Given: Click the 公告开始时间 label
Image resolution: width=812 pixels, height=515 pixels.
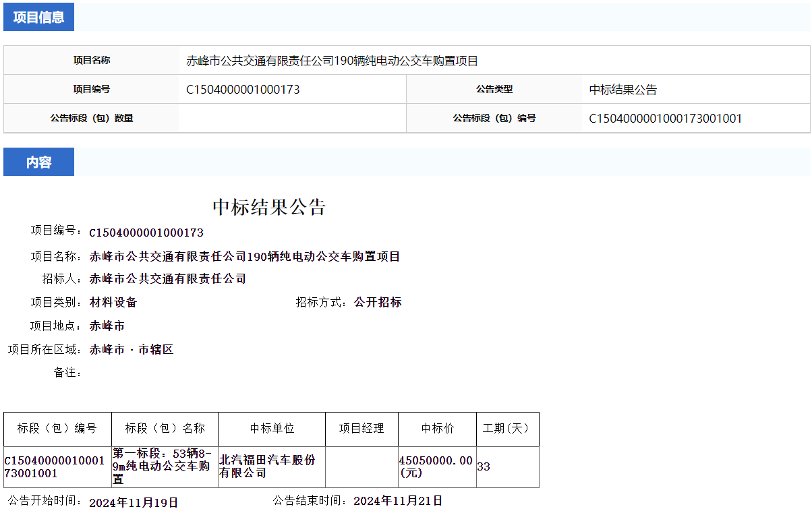Looking at the screenshot, I should click(46, 502).
